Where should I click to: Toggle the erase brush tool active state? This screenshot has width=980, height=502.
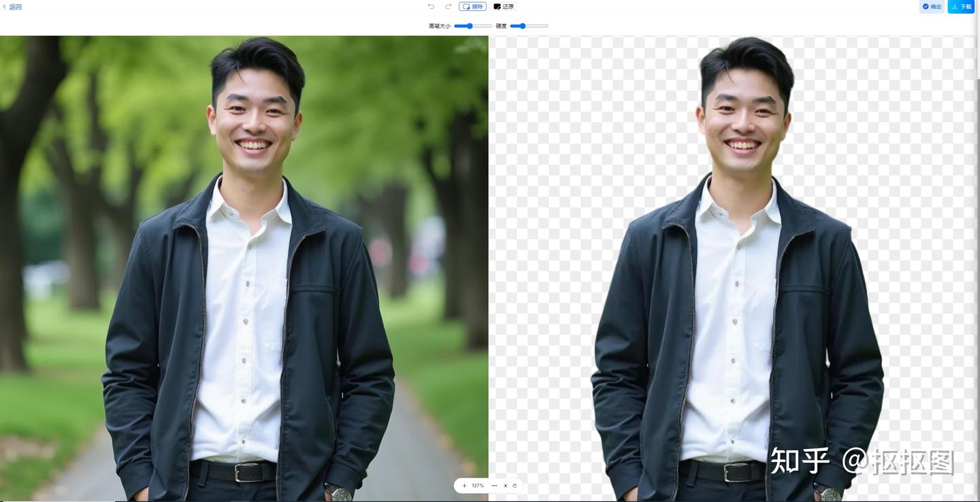466,6
